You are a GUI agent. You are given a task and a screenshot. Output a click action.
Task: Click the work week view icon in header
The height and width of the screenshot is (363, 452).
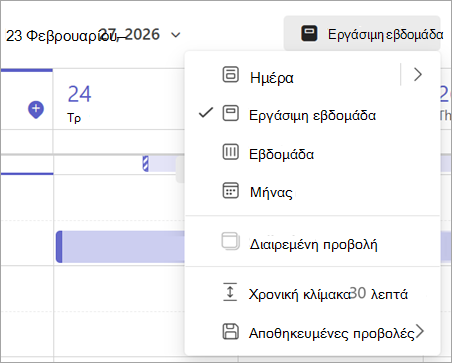(309, 34)
